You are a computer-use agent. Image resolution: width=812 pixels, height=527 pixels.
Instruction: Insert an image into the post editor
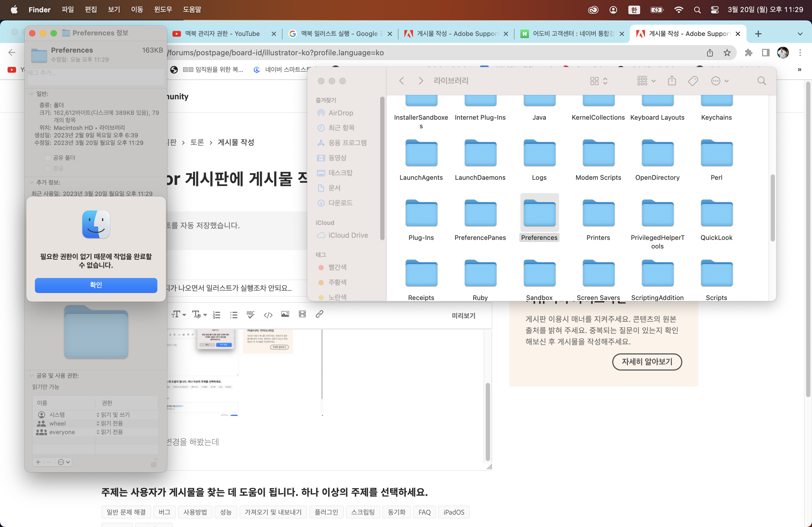coord(285,314)
